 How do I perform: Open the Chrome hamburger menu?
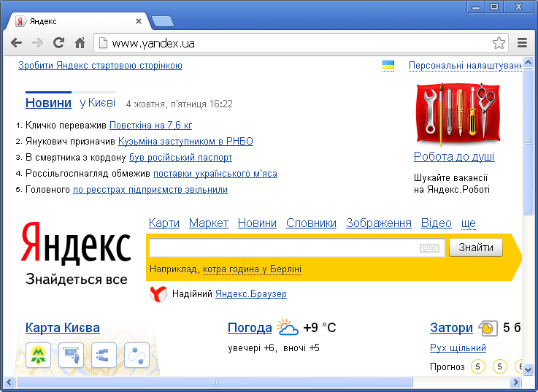(x=522, y=43)
